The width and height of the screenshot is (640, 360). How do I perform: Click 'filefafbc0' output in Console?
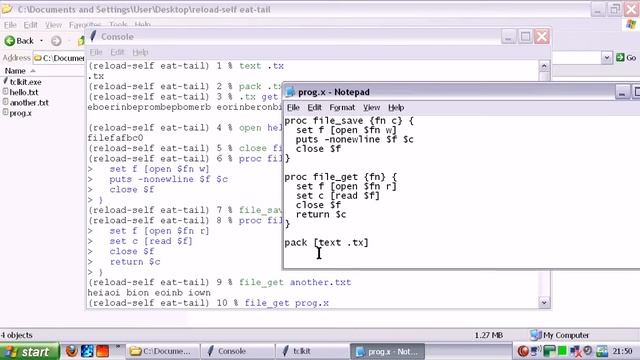tap(115, 138)
